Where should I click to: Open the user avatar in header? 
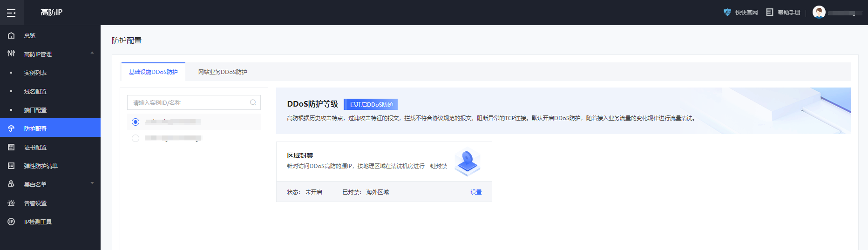tap(819, 12)
